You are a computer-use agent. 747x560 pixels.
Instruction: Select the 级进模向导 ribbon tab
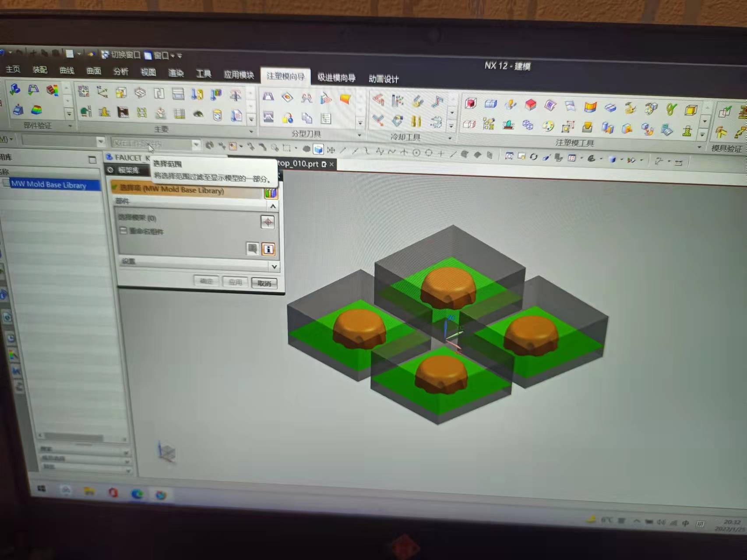pos(336,77)
